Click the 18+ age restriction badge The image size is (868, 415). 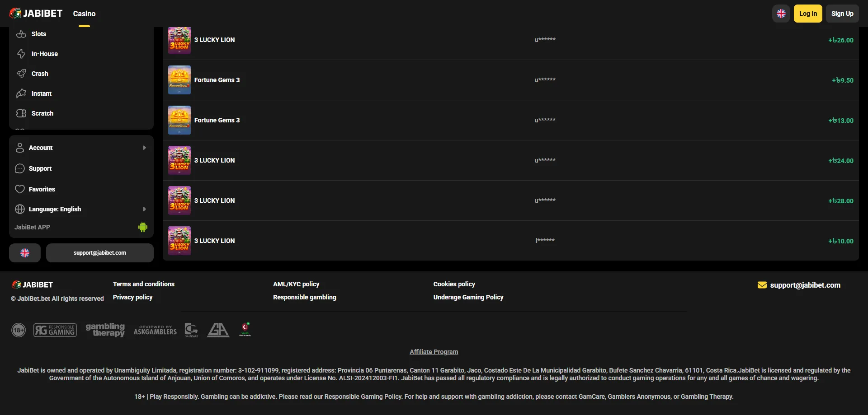tap(19, 330)
